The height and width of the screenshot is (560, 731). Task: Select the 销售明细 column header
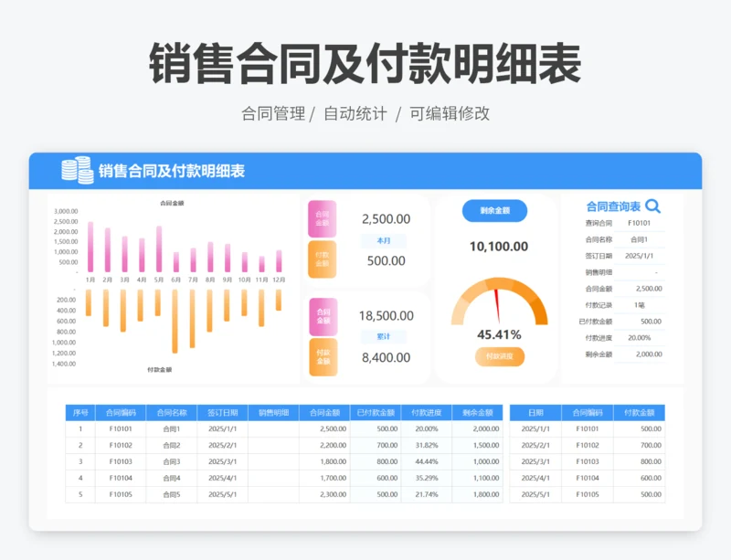(x=273, y=413)
